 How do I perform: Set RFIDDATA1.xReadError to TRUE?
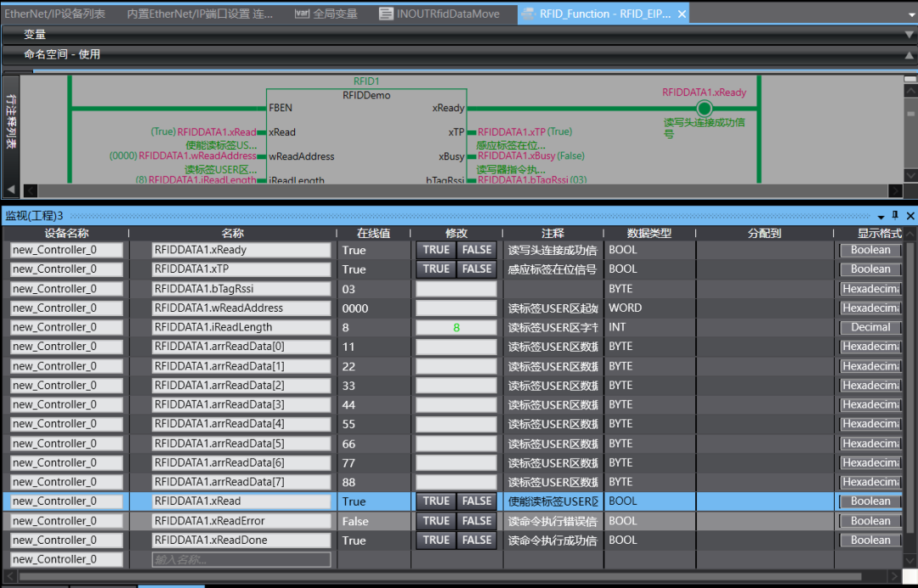click(436, 521)
